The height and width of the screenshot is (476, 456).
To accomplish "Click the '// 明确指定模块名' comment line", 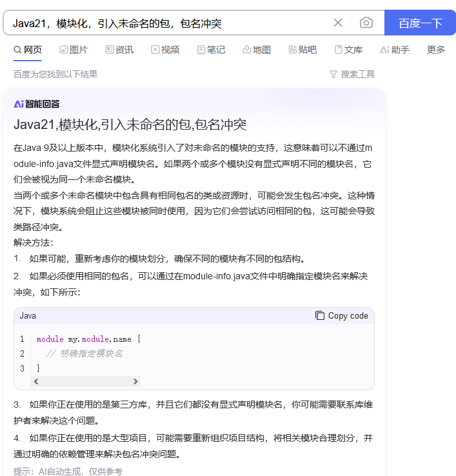I will 84,353.
